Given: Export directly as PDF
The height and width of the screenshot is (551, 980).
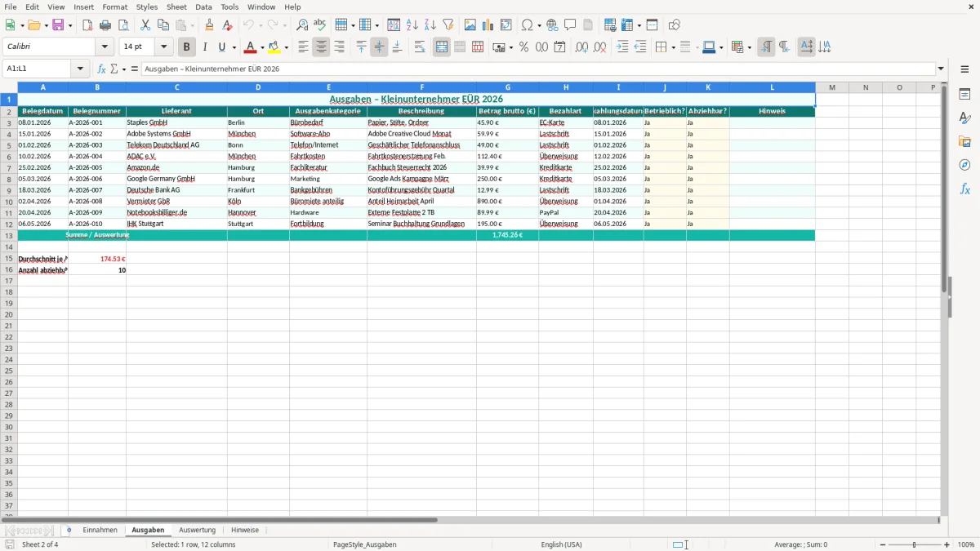Looking at the screenshot, I should (x=87, y=25).
